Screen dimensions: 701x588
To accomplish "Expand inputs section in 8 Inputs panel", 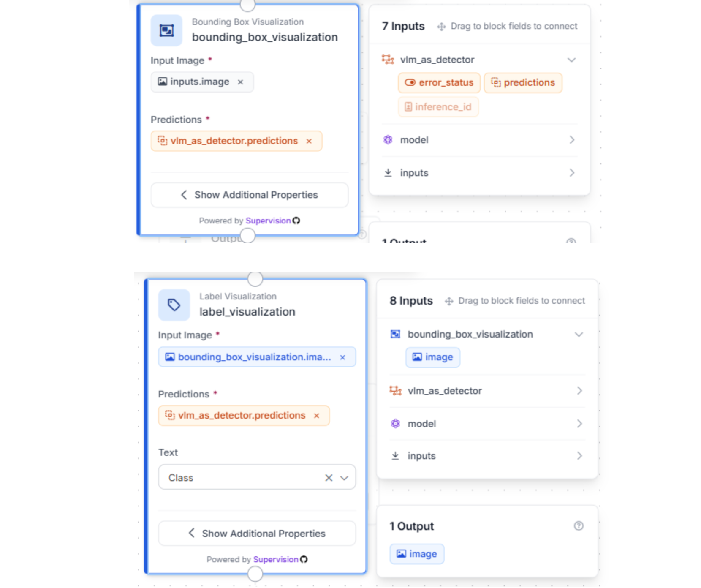I will (579, 456).
